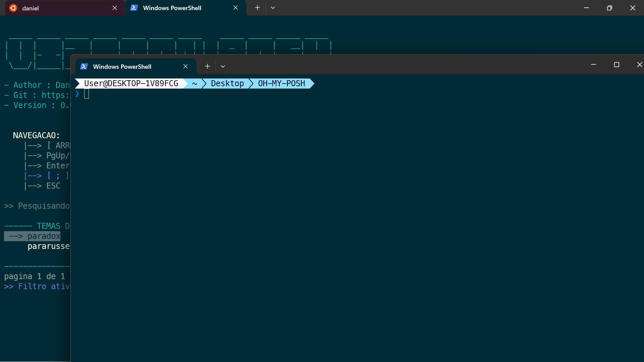Maximize the front PowerShell window

[x=616, y=64]
